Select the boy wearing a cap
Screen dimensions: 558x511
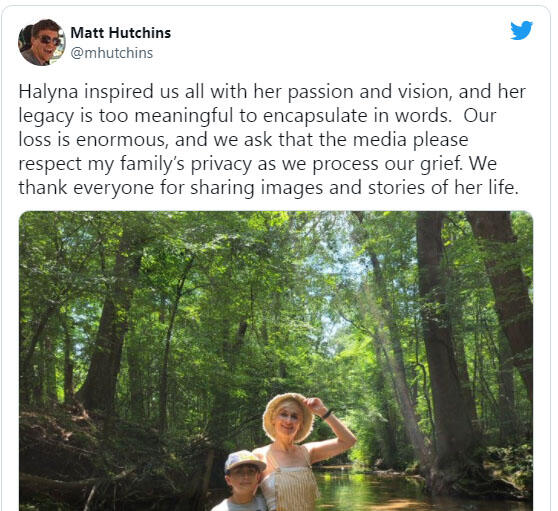click(x=243, y=481)
